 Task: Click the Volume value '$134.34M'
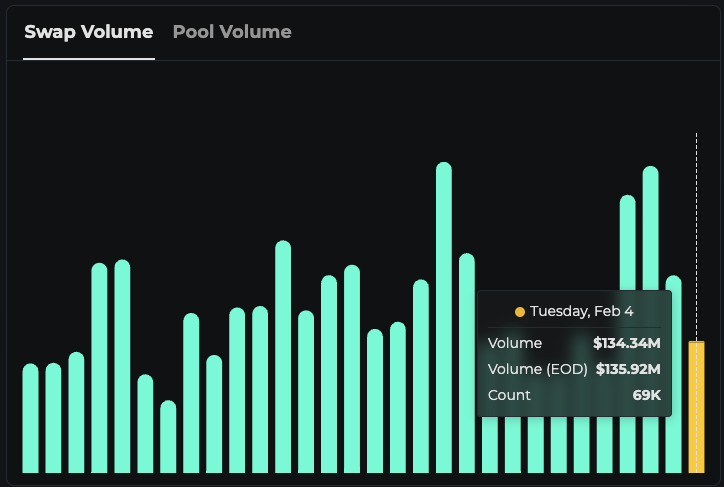[x=627, y=343]
